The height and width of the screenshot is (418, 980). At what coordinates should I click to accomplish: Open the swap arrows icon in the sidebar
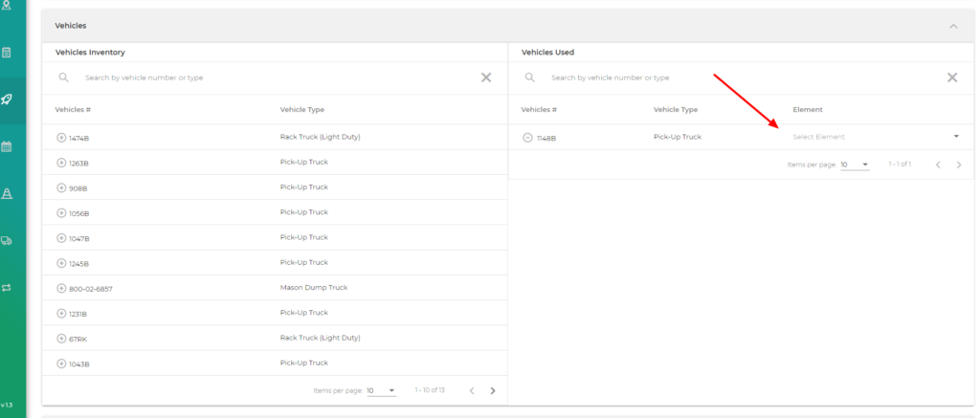pos(7,287)
